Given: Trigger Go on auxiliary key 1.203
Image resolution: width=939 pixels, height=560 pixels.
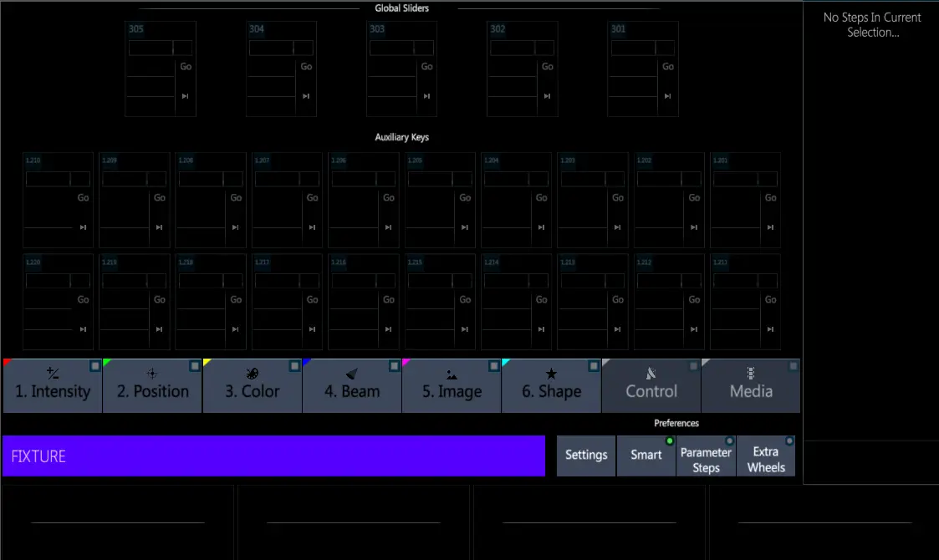Looking at the screenshot, I should point(617,197).
